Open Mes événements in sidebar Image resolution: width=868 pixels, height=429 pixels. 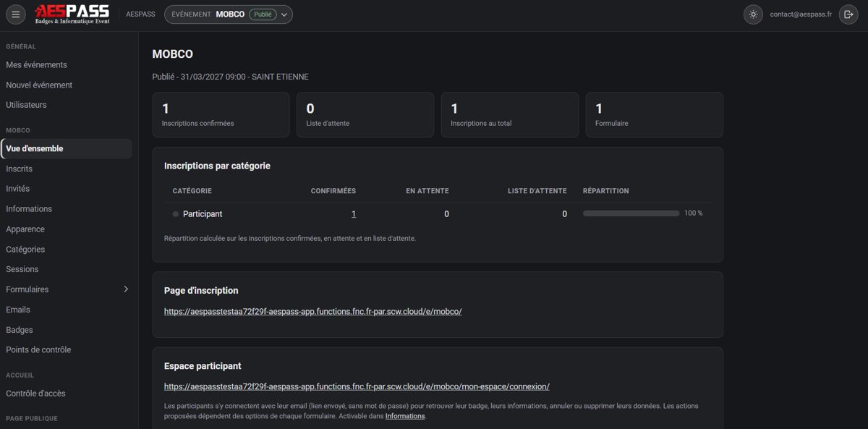[36, 65]
